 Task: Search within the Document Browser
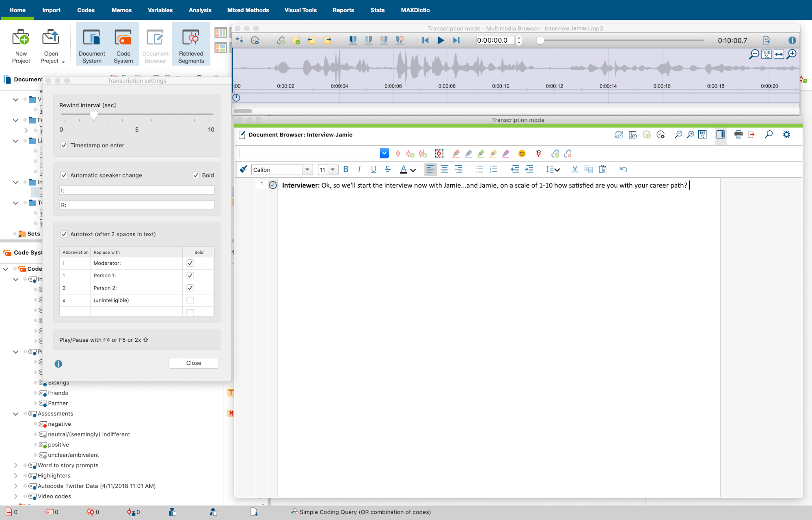pos(769,135)
